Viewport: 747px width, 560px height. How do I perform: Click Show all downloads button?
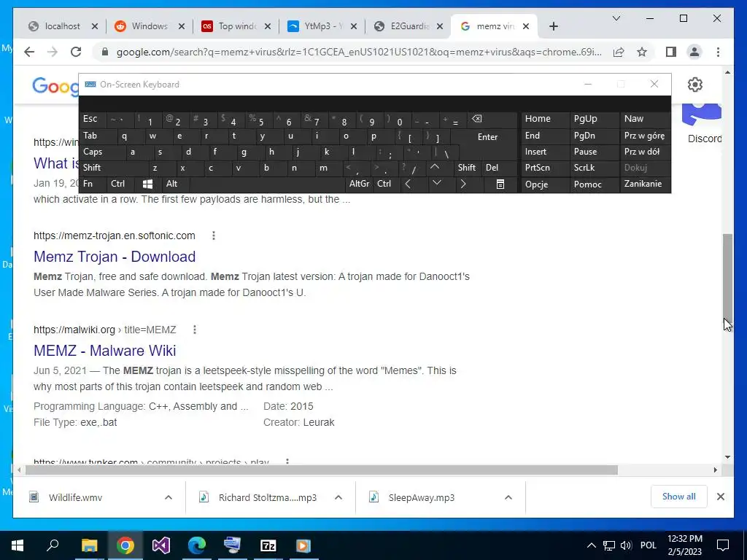[x=678, y=497]
